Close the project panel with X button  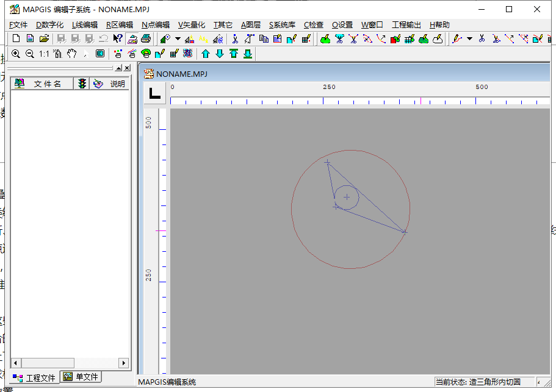click(127, 68)
